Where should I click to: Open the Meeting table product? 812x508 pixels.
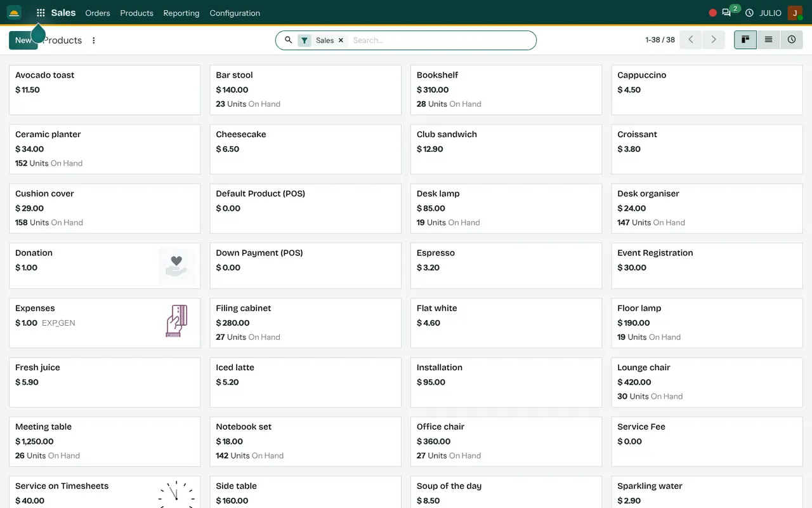(x=105, y=441)
